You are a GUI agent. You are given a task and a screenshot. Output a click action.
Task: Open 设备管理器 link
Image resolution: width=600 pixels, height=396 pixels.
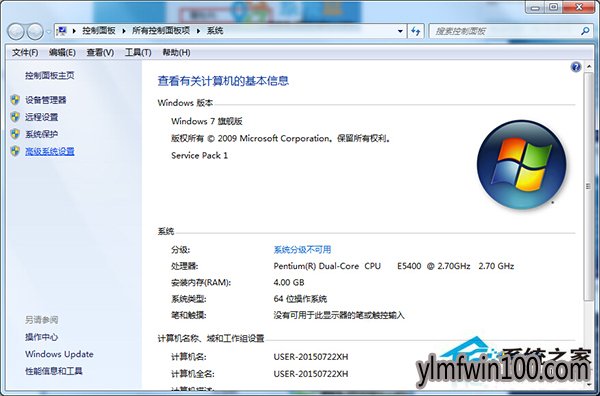tap(46, 100)
